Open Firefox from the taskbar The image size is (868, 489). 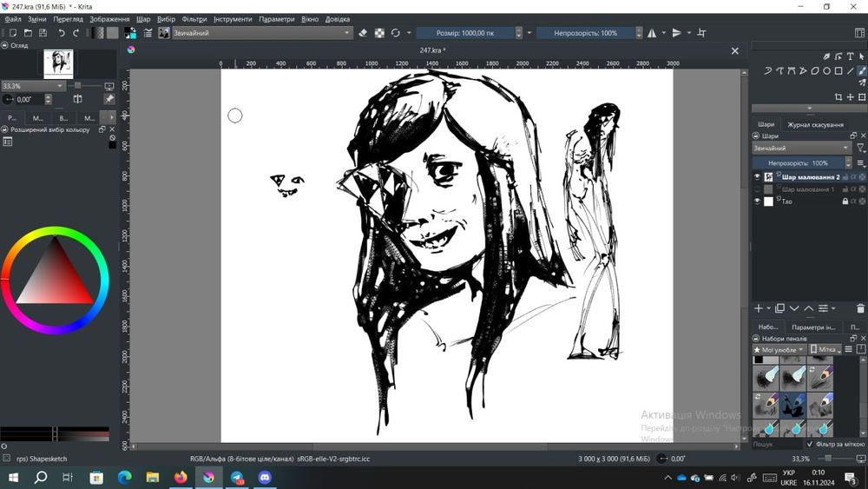[181, 478]
